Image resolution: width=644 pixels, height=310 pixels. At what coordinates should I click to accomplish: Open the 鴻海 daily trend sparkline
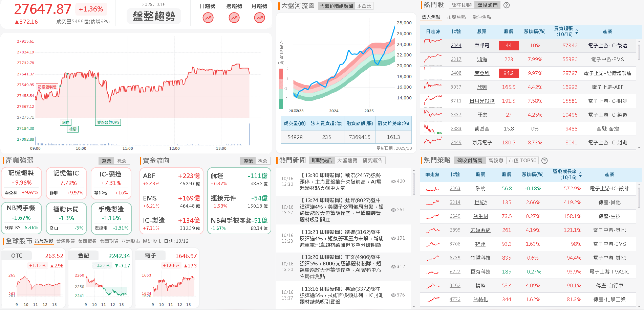(433, 59)
